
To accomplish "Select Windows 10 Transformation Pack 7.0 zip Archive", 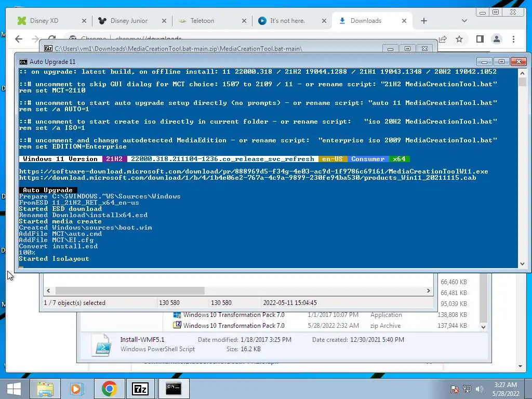I will (x=234, y=325).
